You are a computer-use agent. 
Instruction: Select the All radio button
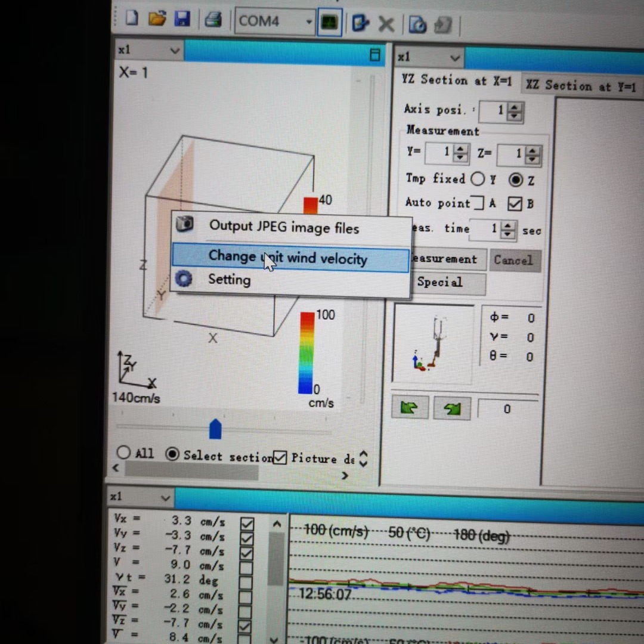pos(123,452)
